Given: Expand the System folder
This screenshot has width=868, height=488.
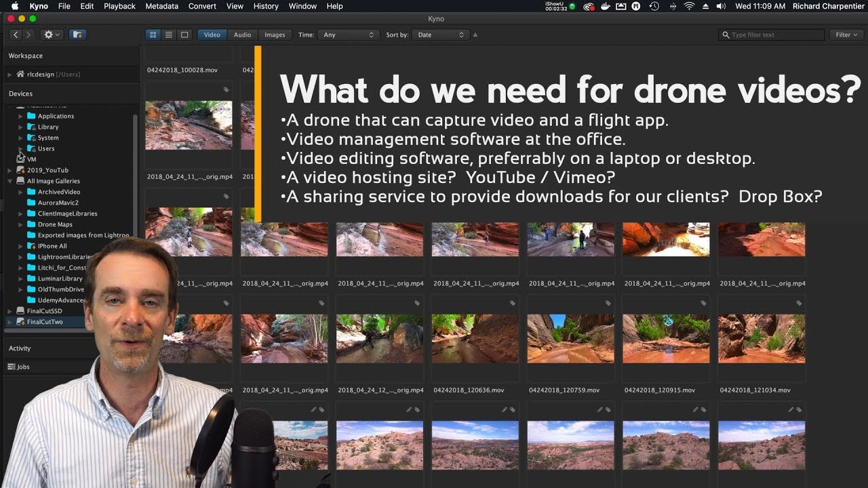Looking at the screenshot, I should [x=21, y=138].
